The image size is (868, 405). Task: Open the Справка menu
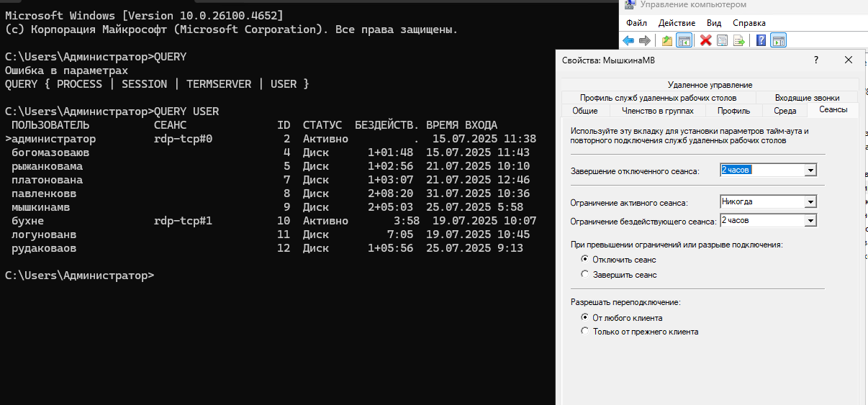click(x=749, y=23)
